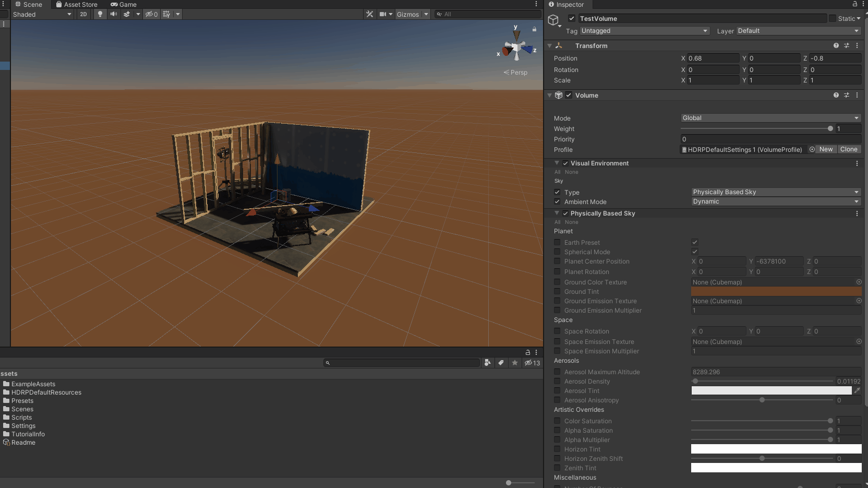Switch scene camera via Persp label
Image resolution: width=868 pixels, height=488 pixels.
515,73
